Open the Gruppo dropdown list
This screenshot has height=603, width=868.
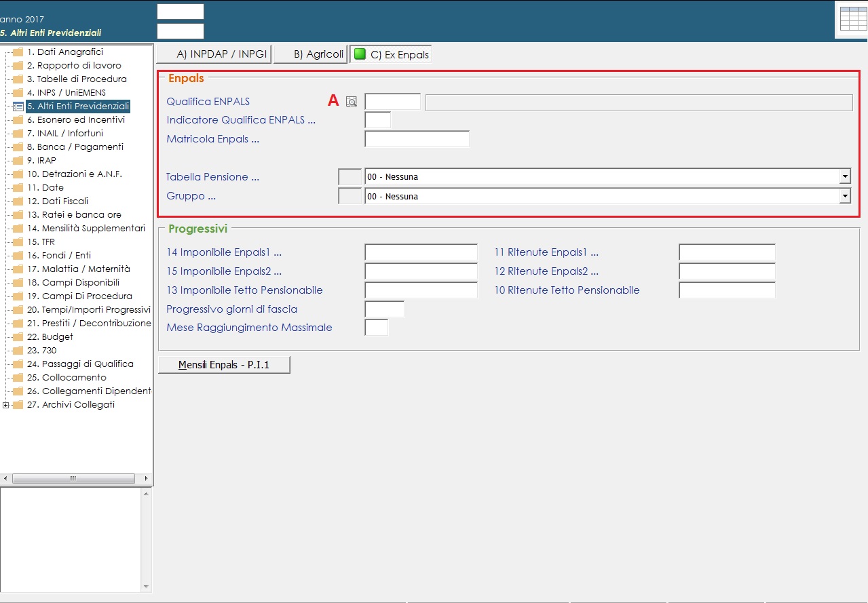pyautogui.click(x=845, y=197)
